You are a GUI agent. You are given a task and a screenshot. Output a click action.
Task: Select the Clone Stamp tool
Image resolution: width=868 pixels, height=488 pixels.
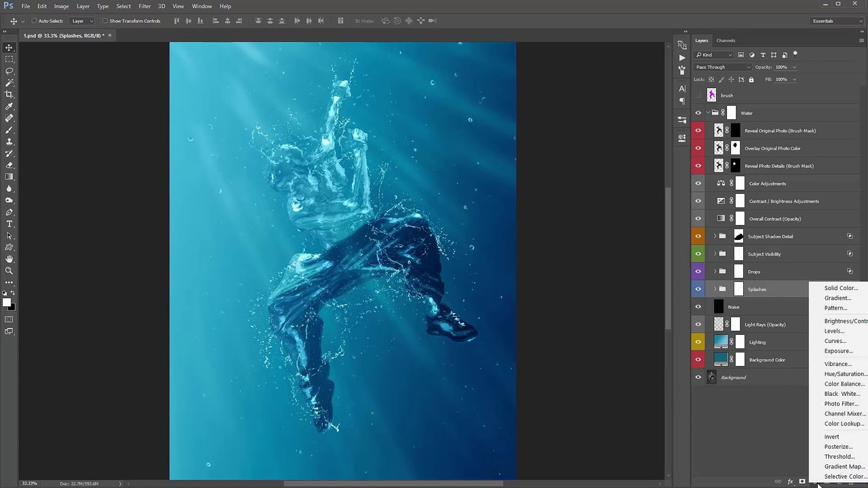pos(9,142)
